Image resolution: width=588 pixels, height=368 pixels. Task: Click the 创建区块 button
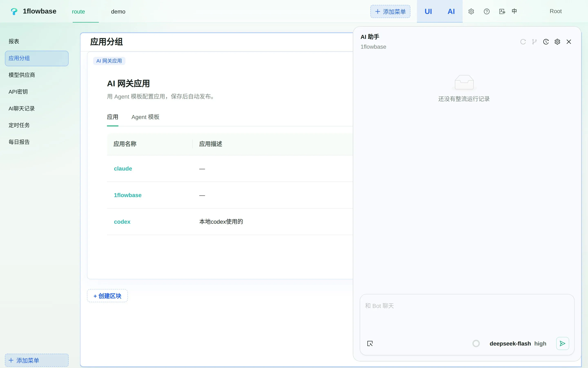[107, 296]
